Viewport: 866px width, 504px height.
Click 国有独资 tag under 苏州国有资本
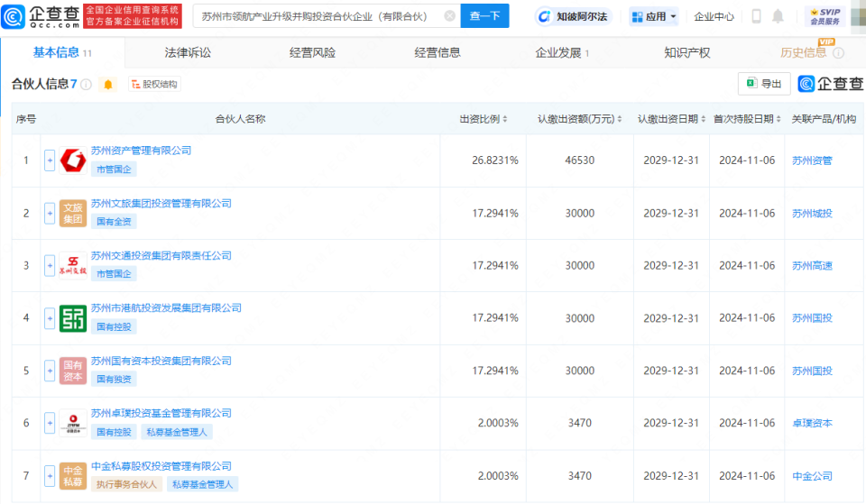pyautogui.click(x=114, y=380)
